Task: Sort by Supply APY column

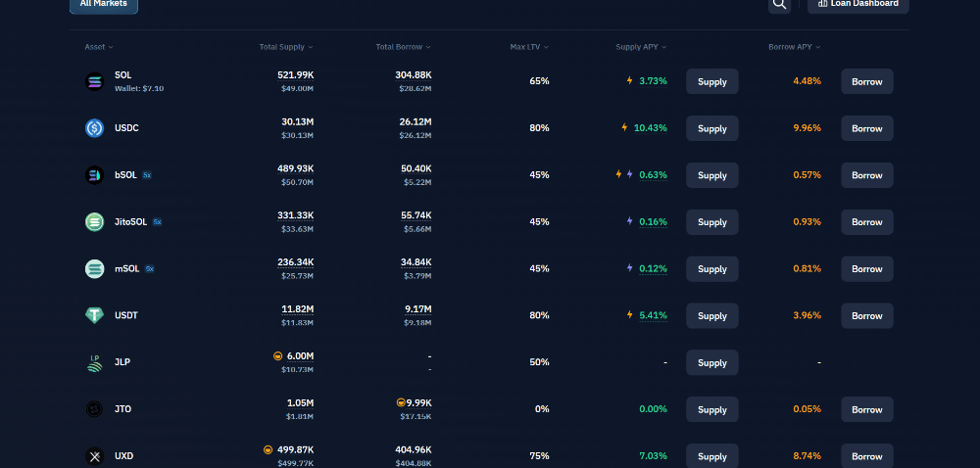Action: pyautogui.click(x=641, y=47)
